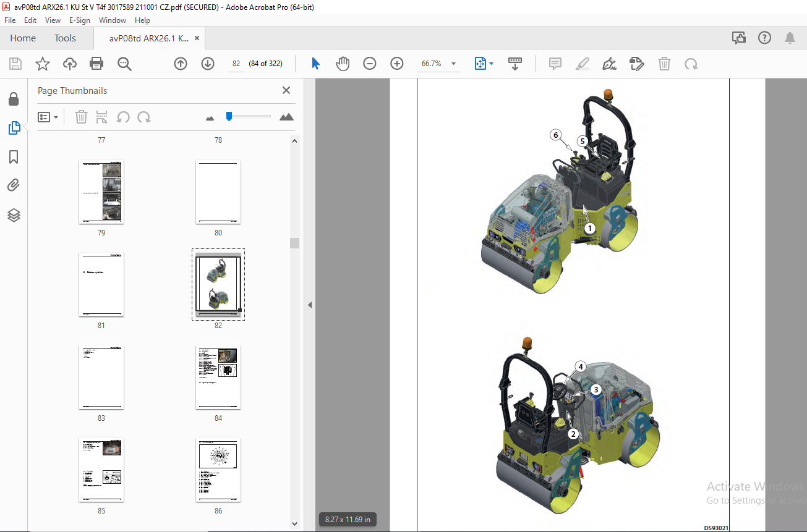Open notifications bell icon
This screenshot has width=807, height=532.
coord(790,38)
